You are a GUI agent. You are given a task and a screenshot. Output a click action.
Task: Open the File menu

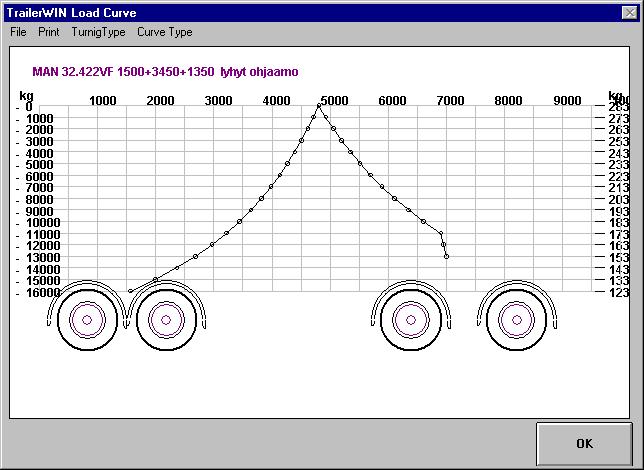click(x=18, y=32)
